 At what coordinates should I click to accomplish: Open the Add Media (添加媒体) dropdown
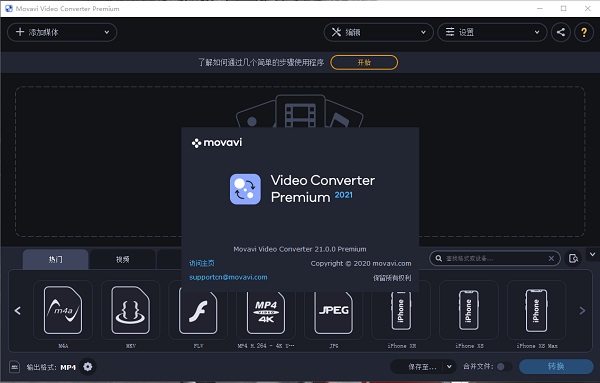click(x=62, y=33)
